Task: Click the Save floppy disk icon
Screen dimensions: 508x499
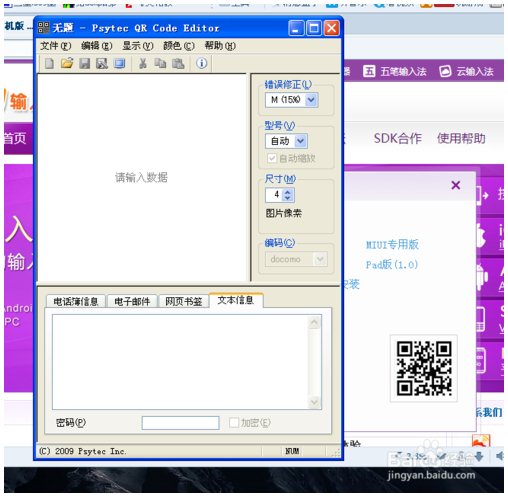Action: click(85, 63)
